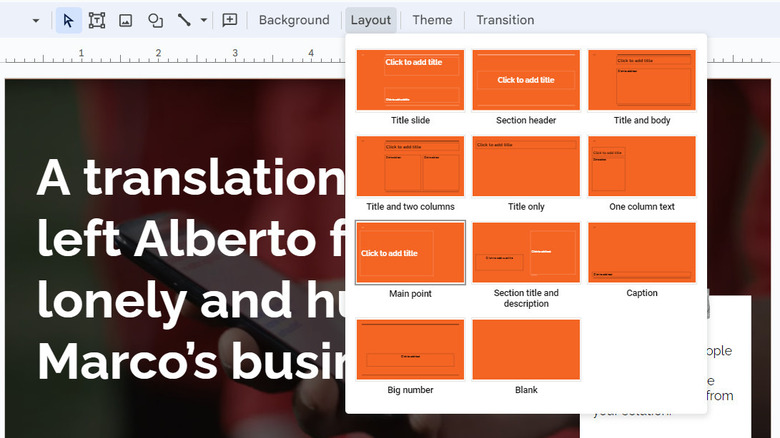Apply the Caption layout
780x438 pixels.
(x=642, y=253)
